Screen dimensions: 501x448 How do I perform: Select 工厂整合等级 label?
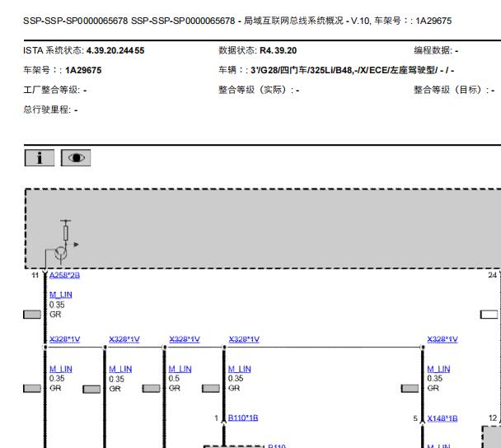point(51,90)
